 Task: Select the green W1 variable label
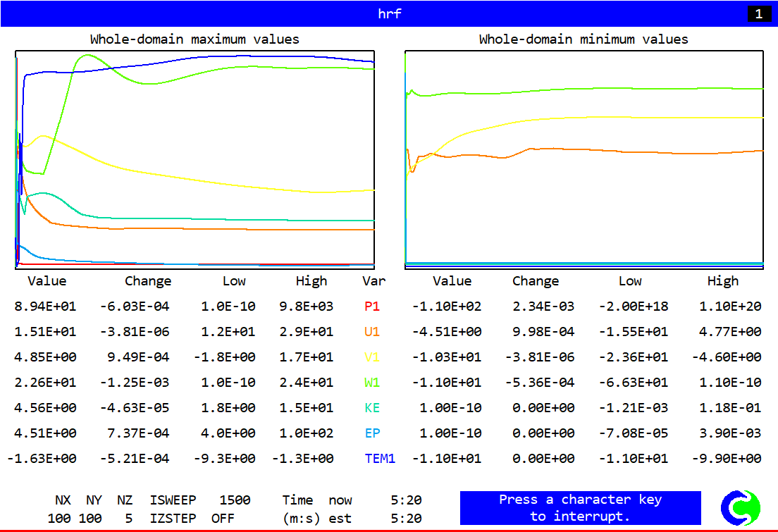(373, 383)
